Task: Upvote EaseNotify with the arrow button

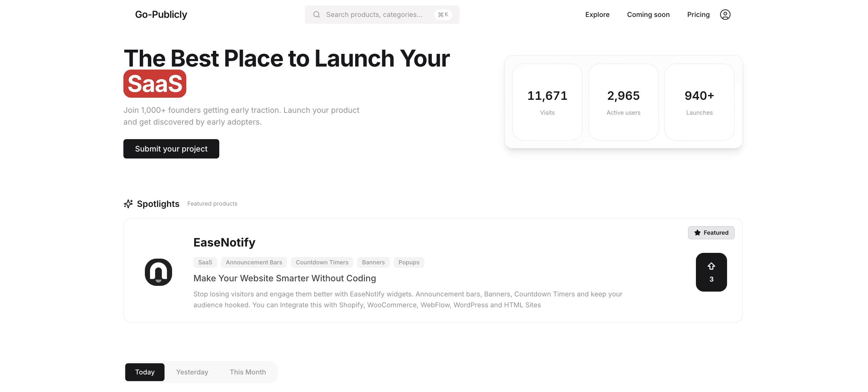Action: (x=711, y=272)
